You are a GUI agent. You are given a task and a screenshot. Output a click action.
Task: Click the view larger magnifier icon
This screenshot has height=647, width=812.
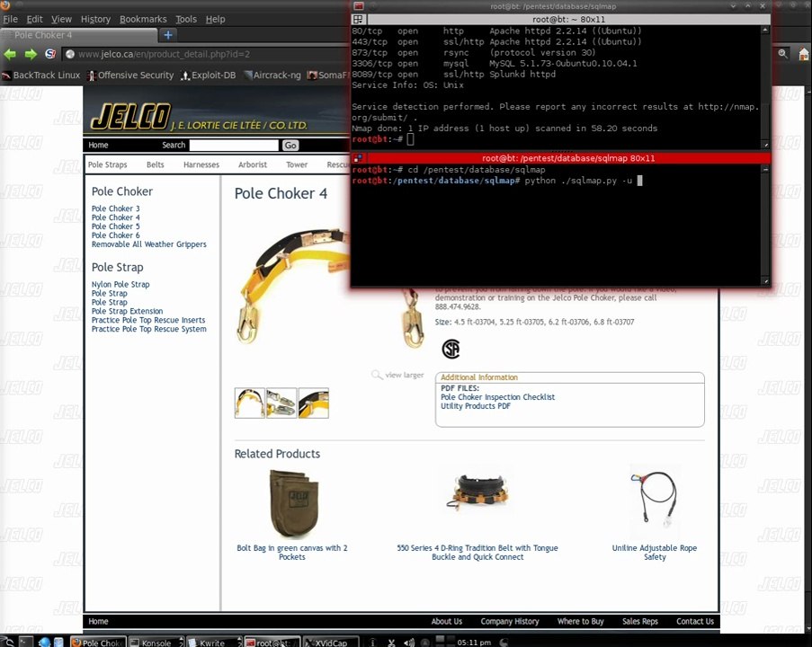click(x=377, y=374)
